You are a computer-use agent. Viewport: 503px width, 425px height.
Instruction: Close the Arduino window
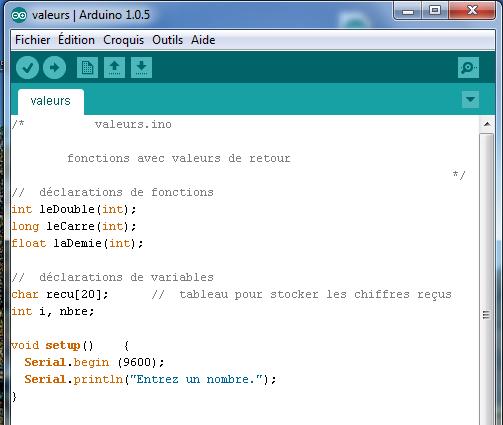pyautogui.click(x=471, y=11)
